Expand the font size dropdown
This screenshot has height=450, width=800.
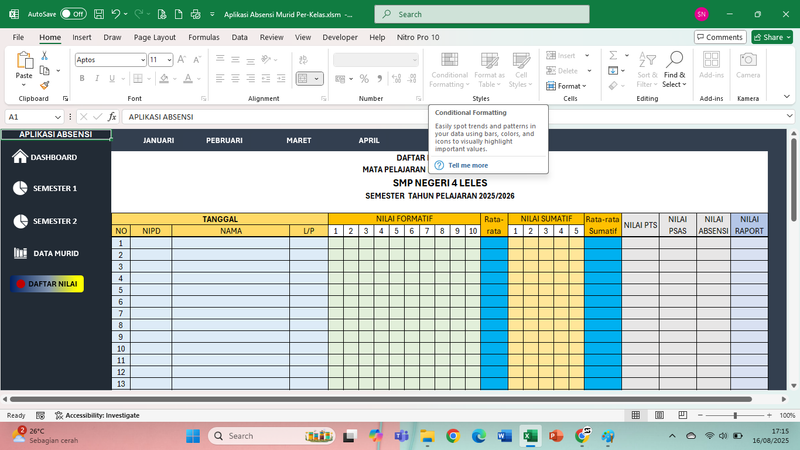(x=169, y=60)
